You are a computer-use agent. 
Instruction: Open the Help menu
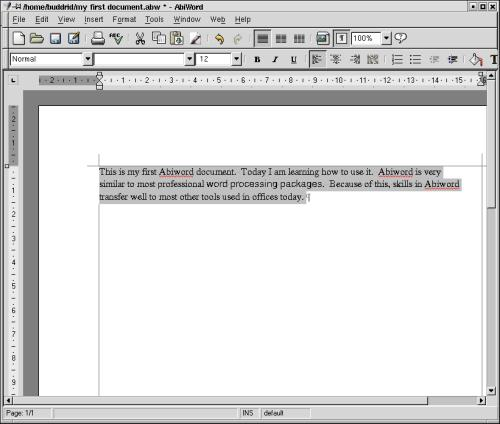(242, 19)
